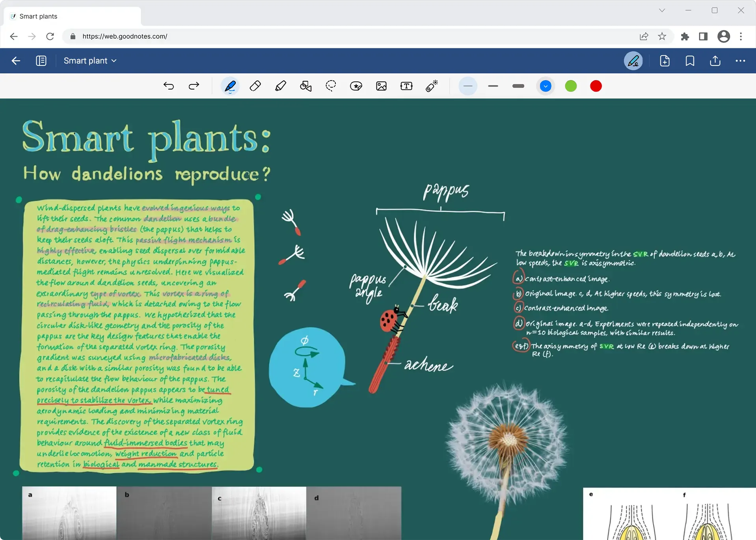
Task: Open the Shapes tool
Action: click(x=305, y=86)
